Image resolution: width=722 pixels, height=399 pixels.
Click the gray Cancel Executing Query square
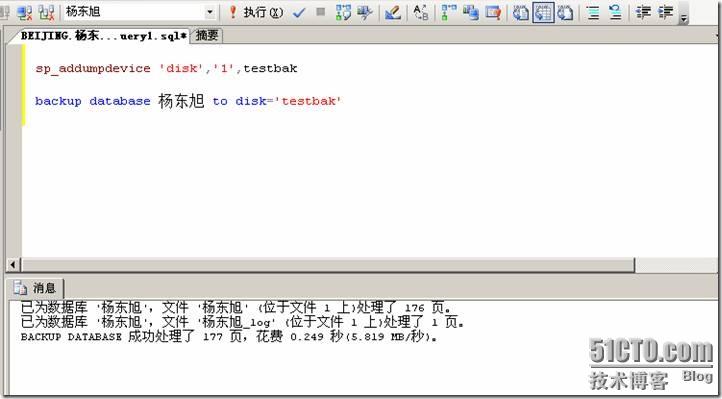point(321,12)
